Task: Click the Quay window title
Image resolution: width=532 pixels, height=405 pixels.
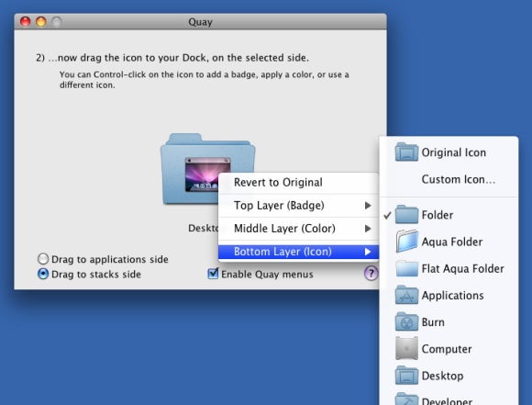Action: [x=200, y=22]
